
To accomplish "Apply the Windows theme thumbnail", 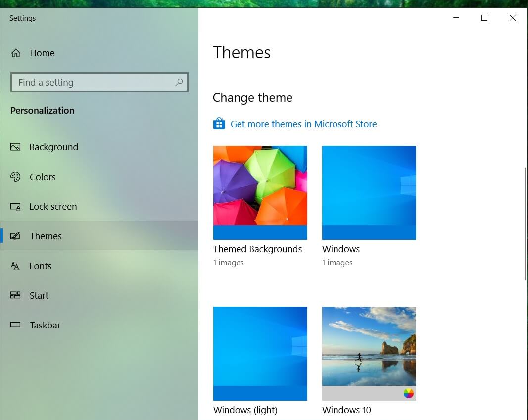I will click(x=369, y=193).
